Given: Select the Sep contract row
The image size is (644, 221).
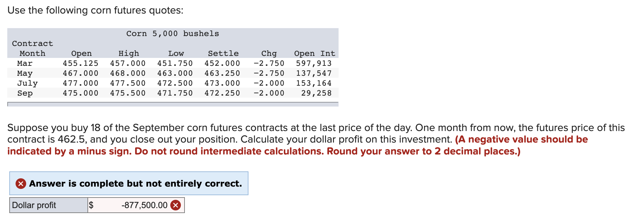Looking at the screenshot, I should coord(172,93).
